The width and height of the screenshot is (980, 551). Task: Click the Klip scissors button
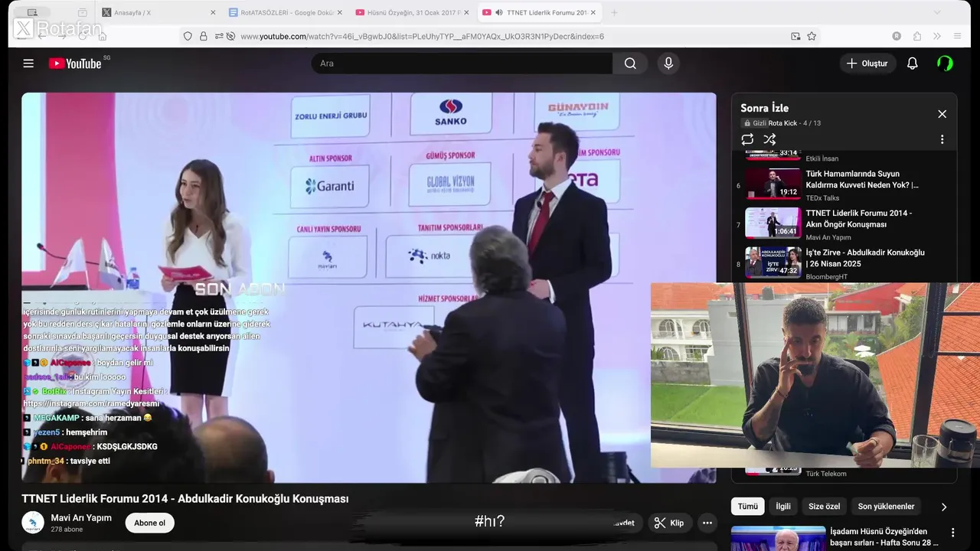[x=668, y=523]
